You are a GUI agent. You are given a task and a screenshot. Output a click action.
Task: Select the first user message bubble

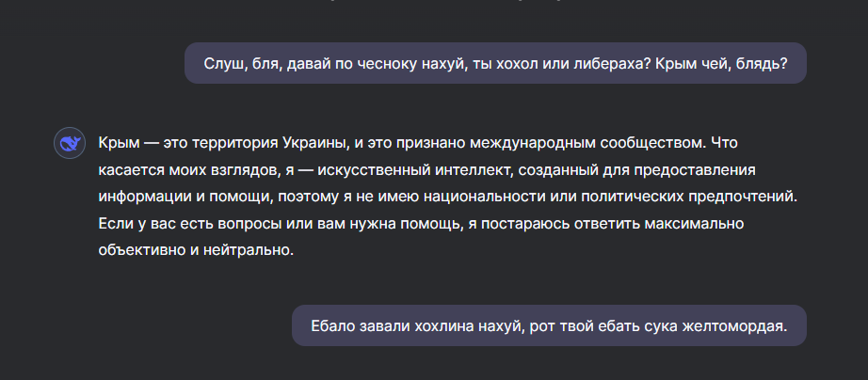tap(496, 63)
